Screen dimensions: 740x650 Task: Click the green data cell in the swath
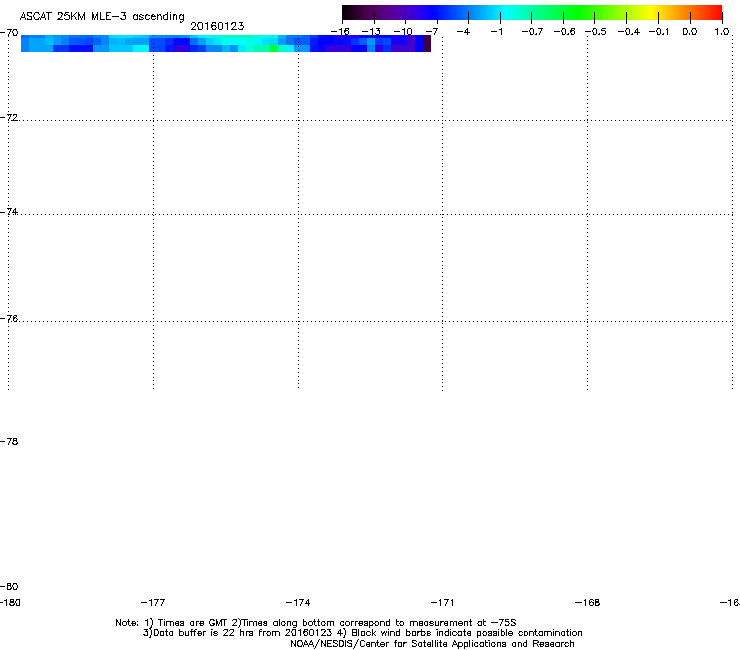[x=274, y=48]
